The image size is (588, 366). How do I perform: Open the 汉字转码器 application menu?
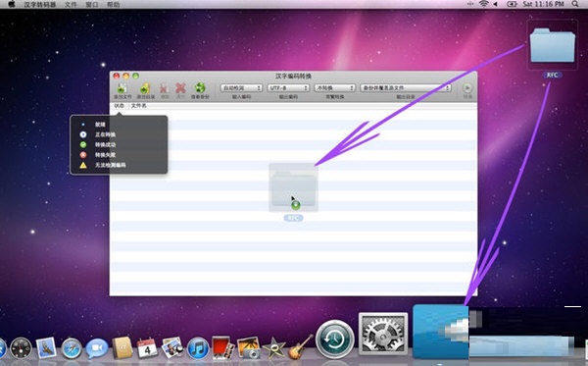coord(40,5)
